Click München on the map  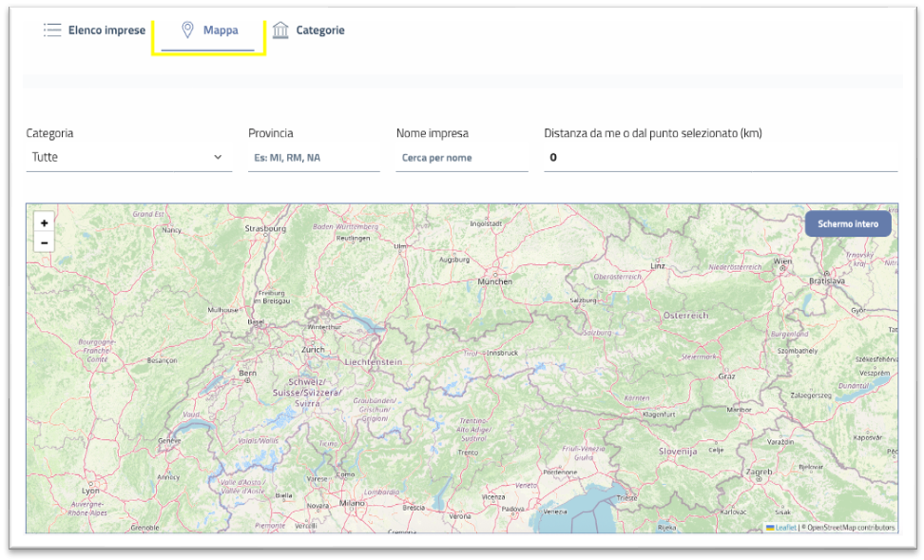(x=495, y=281)
